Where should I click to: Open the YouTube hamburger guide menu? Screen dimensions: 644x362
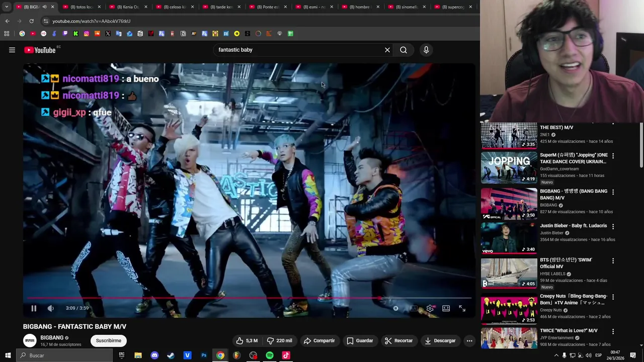(x=12, y=50)
